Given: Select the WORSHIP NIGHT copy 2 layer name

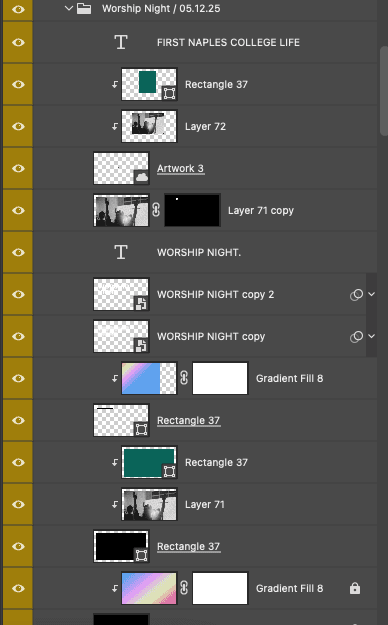Looking at the screenshot, I should 215,295.
